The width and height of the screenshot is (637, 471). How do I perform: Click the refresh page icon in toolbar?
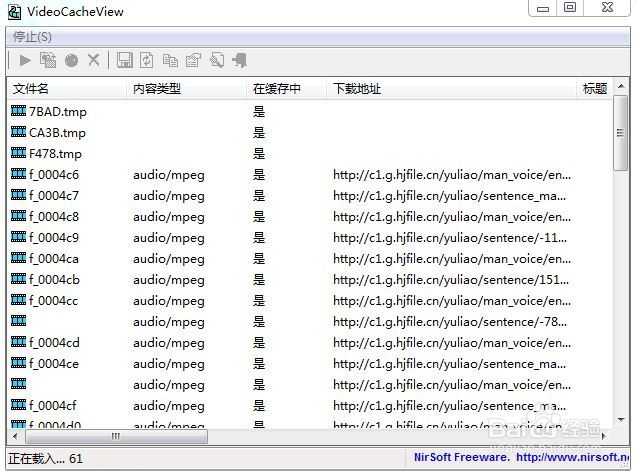pyautogui.click(x=147, y=60)
